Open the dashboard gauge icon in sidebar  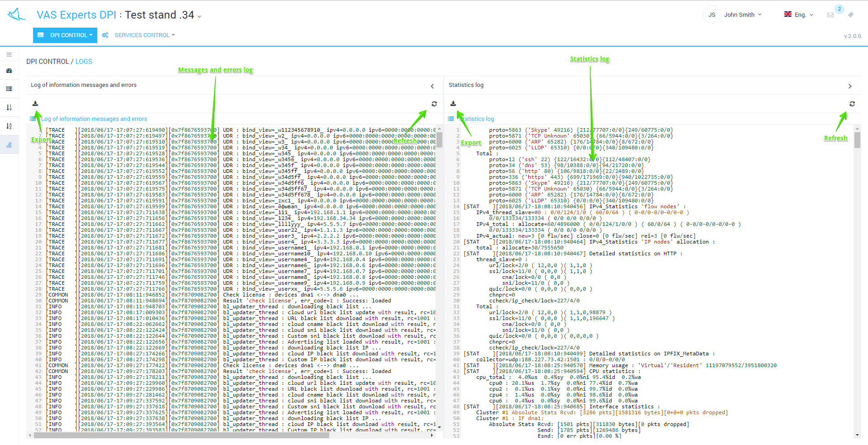pos(9,71)
